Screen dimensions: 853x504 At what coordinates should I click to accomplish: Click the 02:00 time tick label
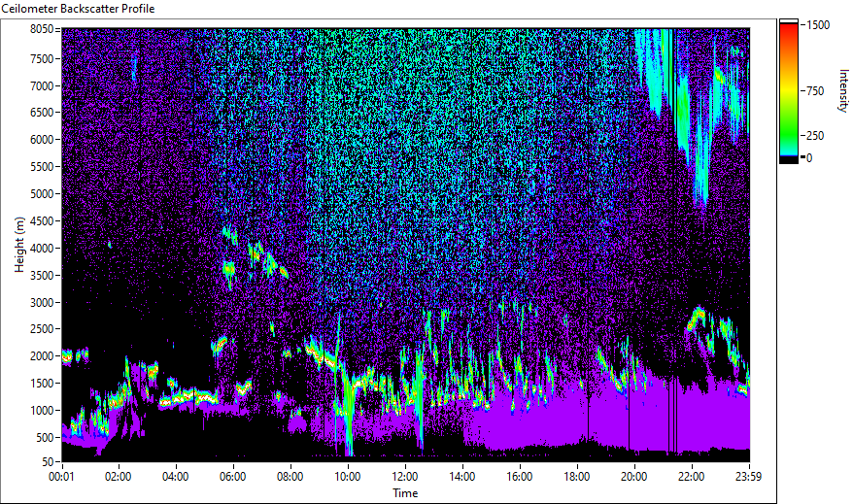[x=119, y=477]
